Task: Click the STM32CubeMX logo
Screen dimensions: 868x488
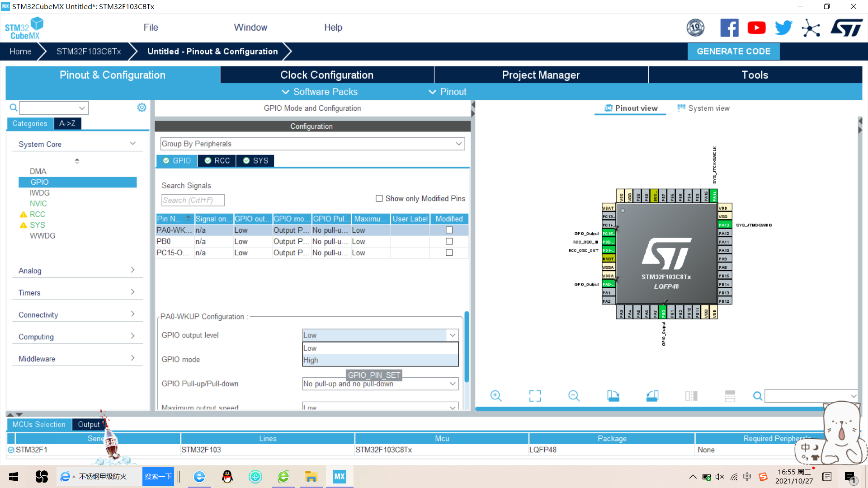Action: [24, 28]
